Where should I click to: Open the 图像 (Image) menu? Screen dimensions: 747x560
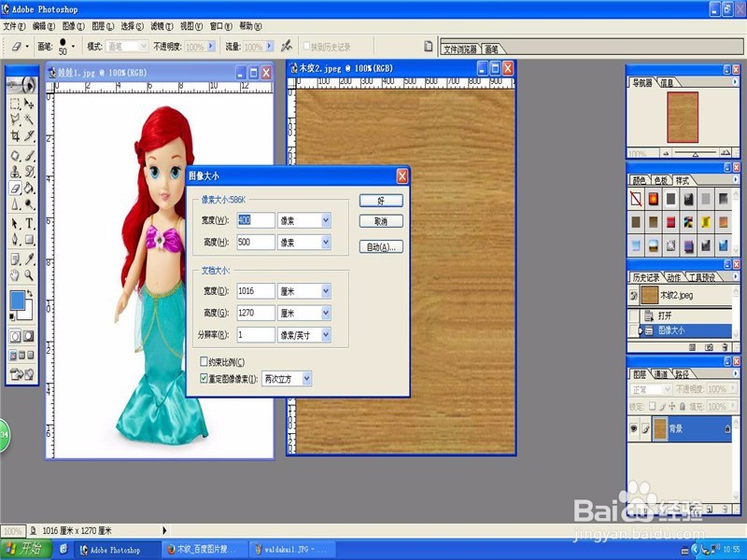pos(74,26)
